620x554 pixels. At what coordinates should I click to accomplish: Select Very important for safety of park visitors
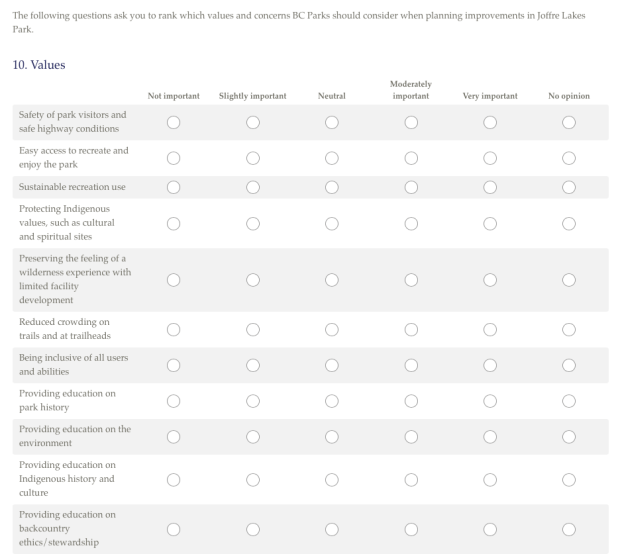click(x=490, y=122)
